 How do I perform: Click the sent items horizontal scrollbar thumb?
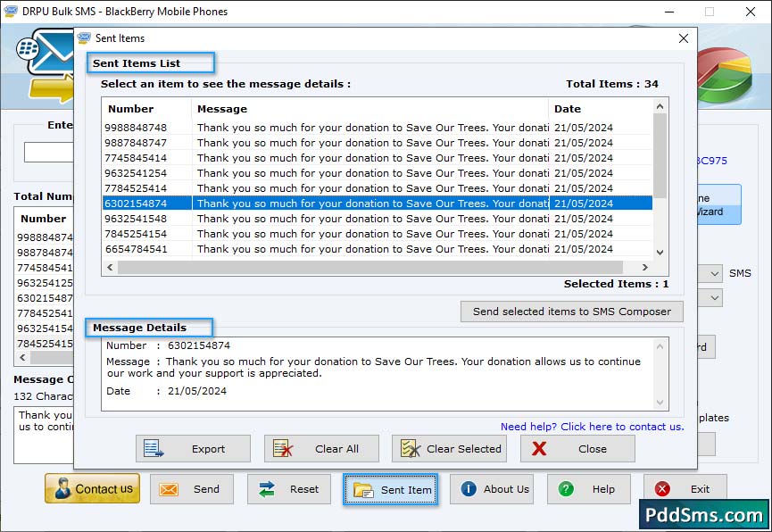coord(370,268)
